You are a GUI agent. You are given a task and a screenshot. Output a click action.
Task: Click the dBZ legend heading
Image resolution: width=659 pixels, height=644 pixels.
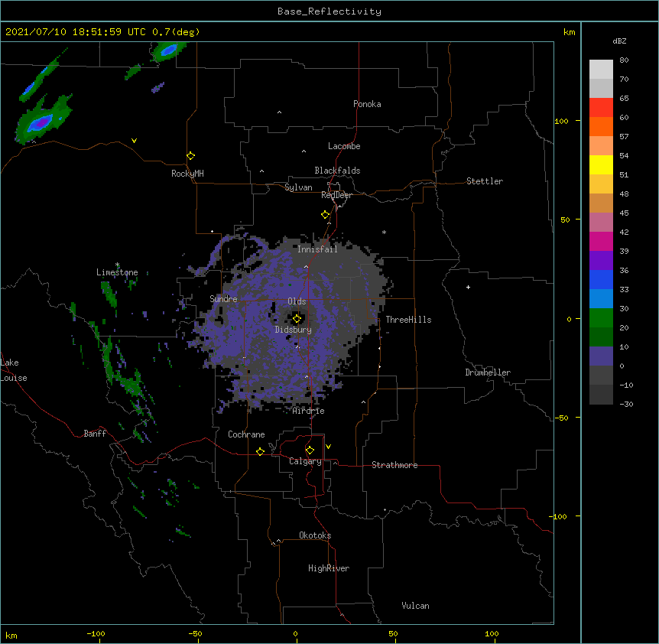619,41
